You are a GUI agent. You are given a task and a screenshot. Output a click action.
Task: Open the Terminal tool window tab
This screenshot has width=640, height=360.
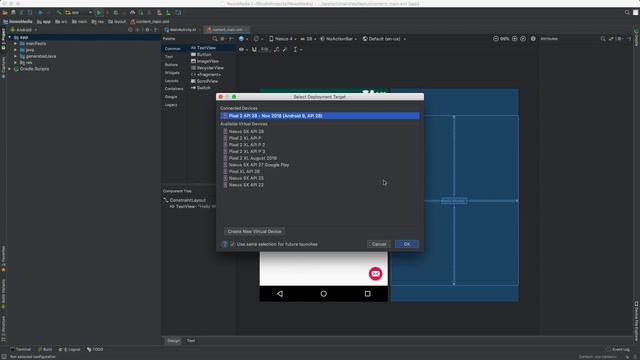(21, 349)
